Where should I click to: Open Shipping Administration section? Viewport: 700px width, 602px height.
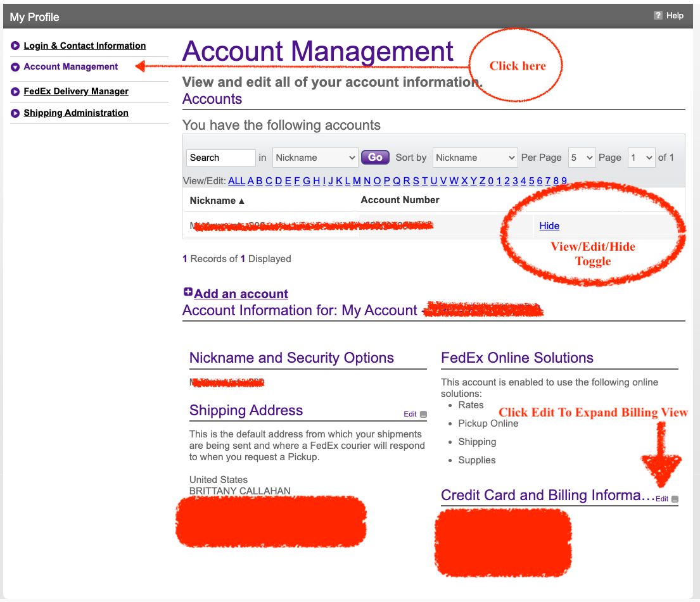76,113
